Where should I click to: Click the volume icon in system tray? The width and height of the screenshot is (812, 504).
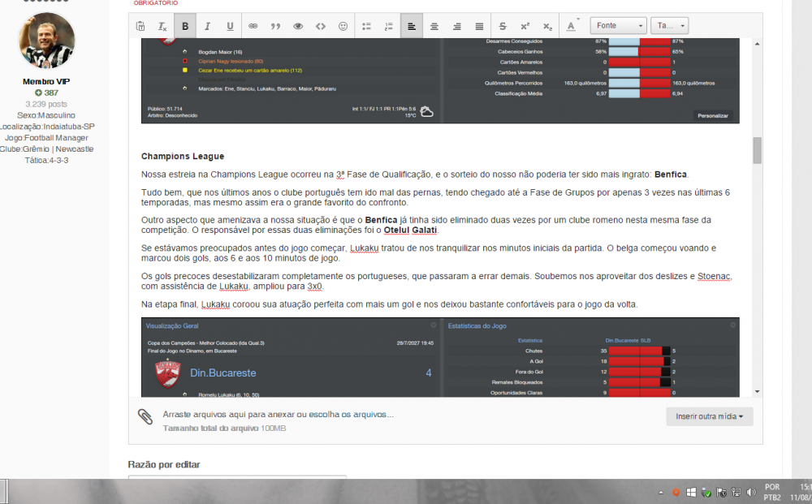(752, 492)
